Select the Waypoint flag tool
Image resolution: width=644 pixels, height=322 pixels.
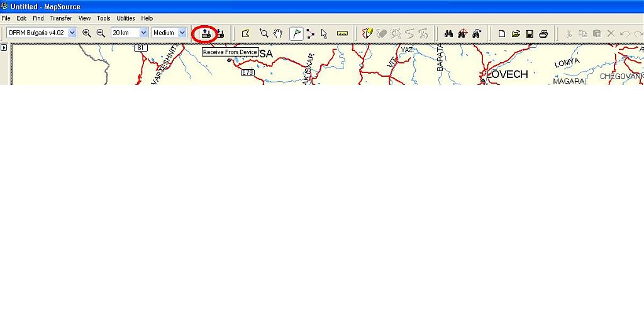click(297, 34)
